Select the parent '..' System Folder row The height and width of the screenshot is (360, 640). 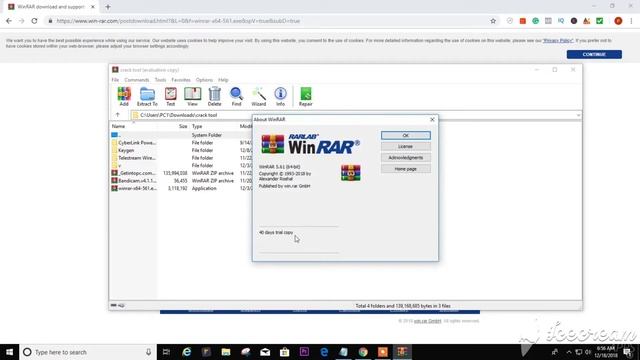click(182, 135)
